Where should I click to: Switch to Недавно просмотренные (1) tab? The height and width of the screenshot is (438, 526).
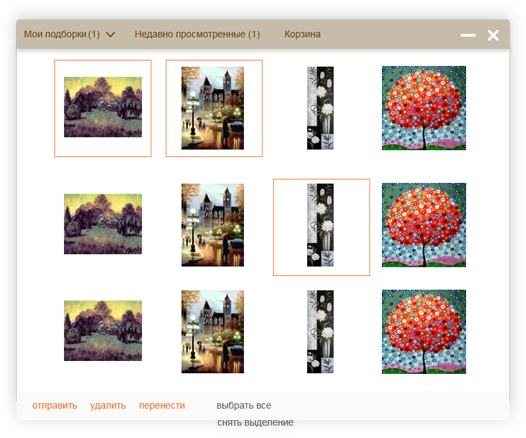(x=197, y=34)
